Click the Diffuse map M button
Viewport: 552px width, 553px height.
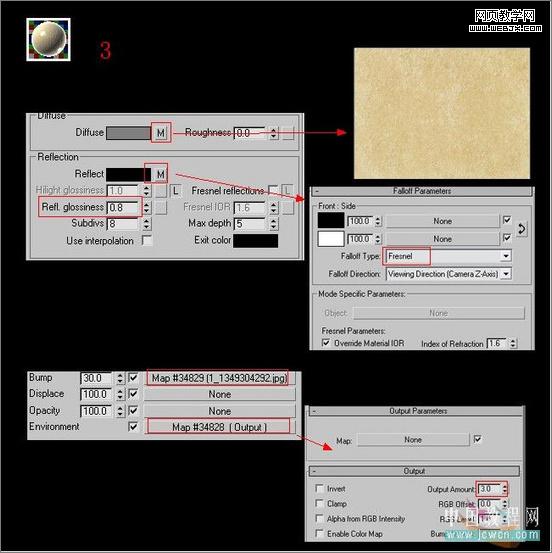(161, 133)
